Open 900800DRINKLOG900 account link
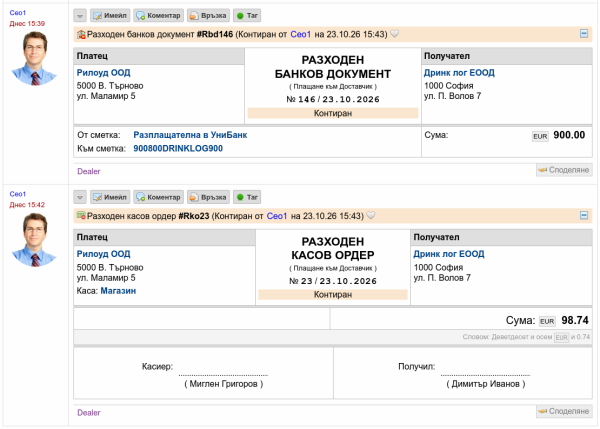The width and height of the screenshot is (600, 429). pos(178,148)
